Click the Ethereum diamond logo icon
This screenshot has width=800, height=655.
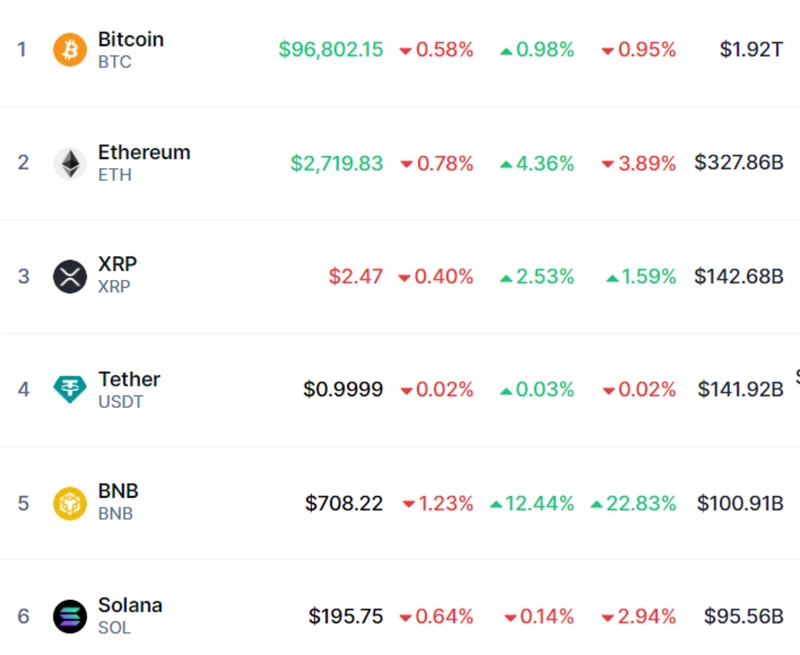point(70,163)
